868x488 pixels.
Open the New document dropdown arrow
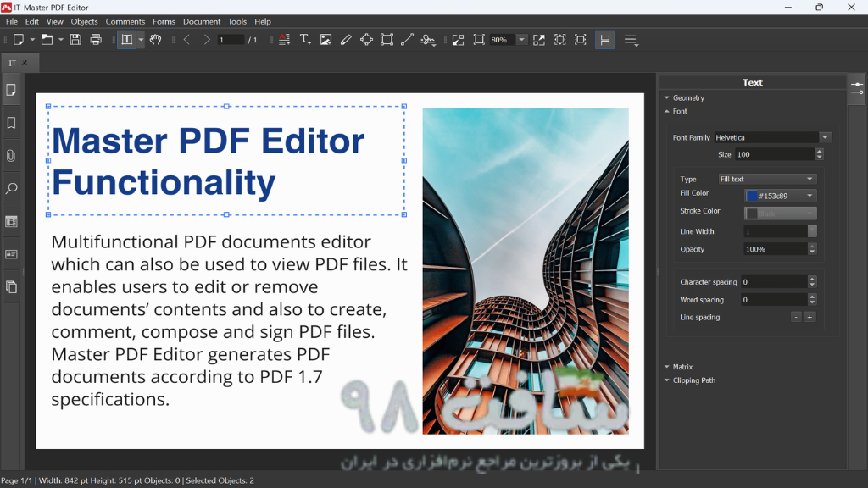click(32, 40)
